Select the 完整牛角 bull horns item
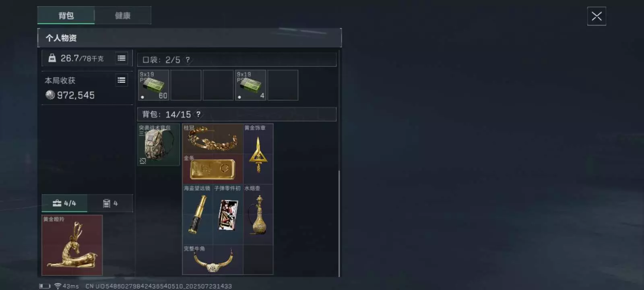The width and height of the screenshot is (644, 290). click(213, 260)
